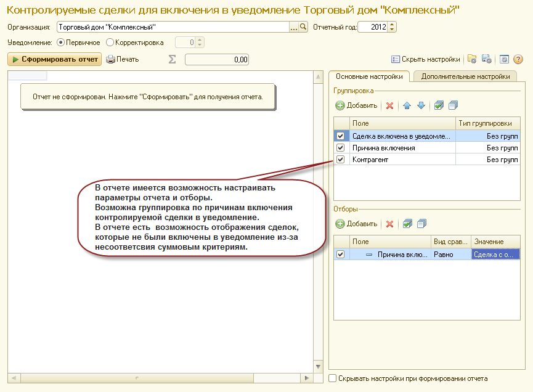Decrease the Отчетный год value
533x392 pixels.
392,30
